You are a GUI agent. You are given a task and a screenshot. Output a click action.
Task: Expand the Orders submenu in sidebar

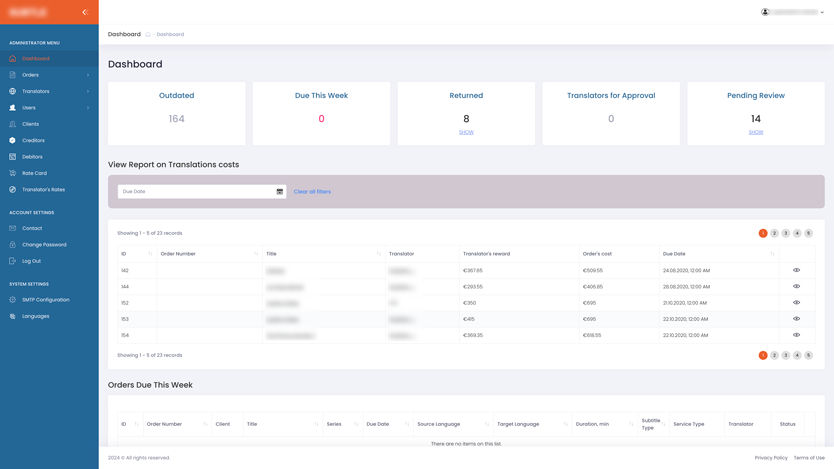(x=88, y=75)
